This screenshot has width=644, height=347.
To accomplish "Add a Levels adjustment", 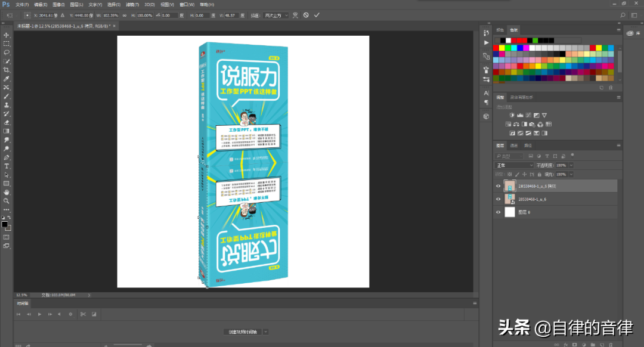I will click(520, 116).
